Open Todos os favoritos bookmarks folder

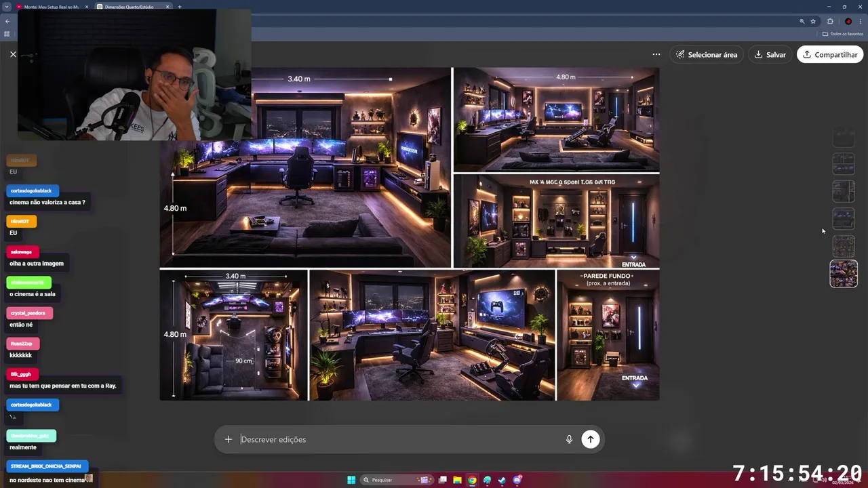(x=843, y=34)
